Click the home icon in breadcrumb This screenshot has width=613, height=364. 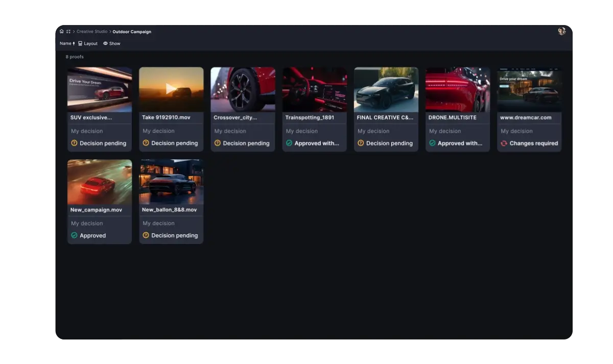click(x=62, y=32)
